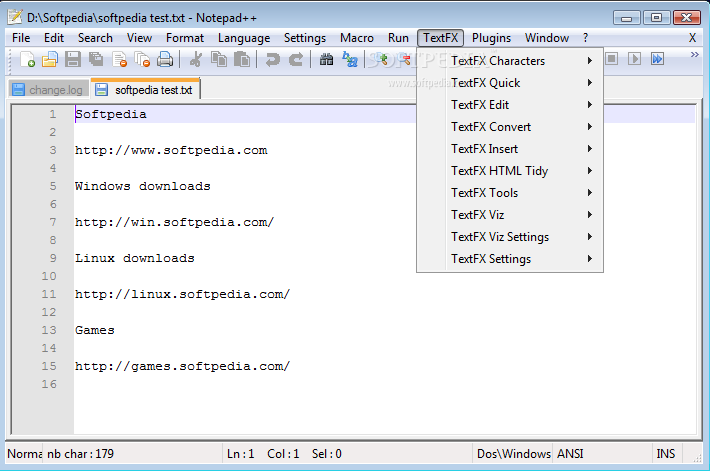Click the Save All toolbar icon
Viewport: 710px width, 472px height.
point(96,59)
